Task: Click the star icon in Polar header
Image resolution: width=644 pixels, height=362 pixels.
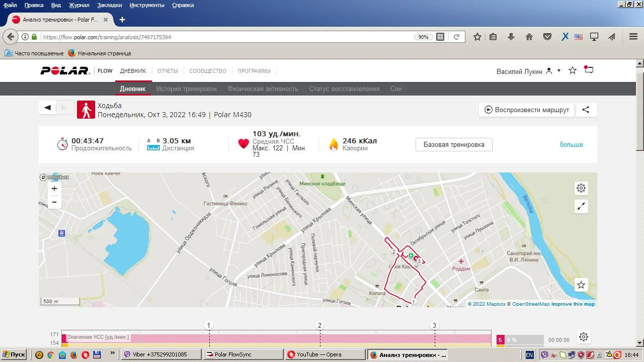Action: [573, 70]
